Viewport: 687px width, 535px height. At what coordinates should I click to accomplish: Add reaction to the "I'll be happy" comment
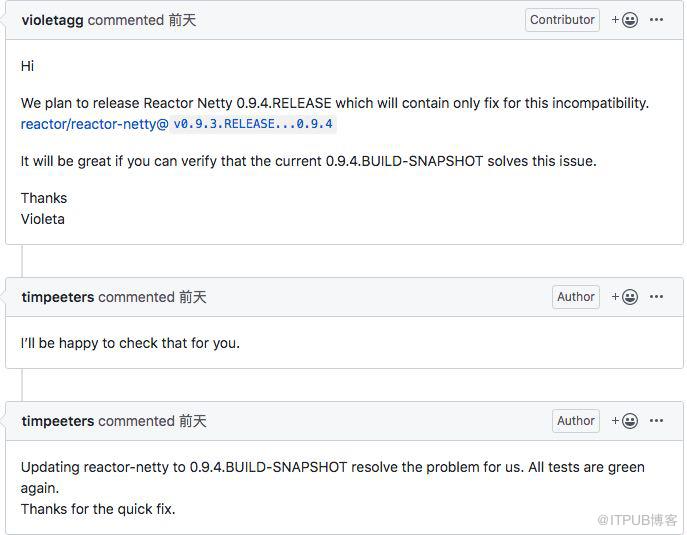pyautogui.click(x=625, y=297)
